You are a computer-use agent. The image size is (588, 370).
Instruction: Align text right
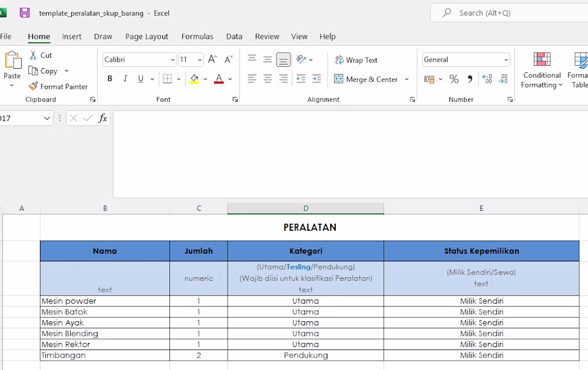pyautogui.click(x=283, y=79)
